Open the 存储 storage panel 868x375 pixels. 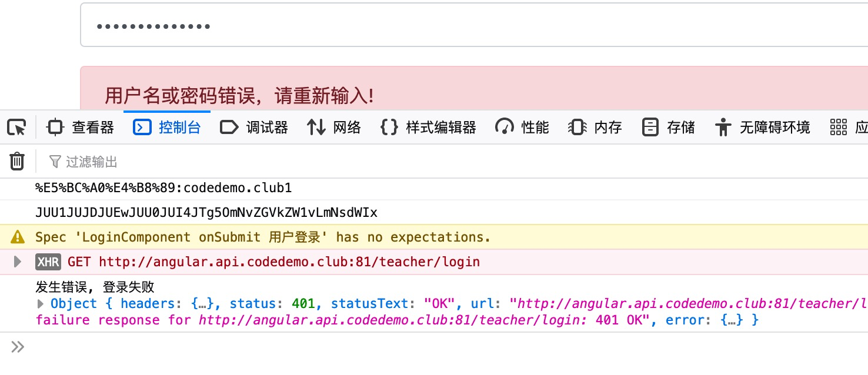click(668, 127)
